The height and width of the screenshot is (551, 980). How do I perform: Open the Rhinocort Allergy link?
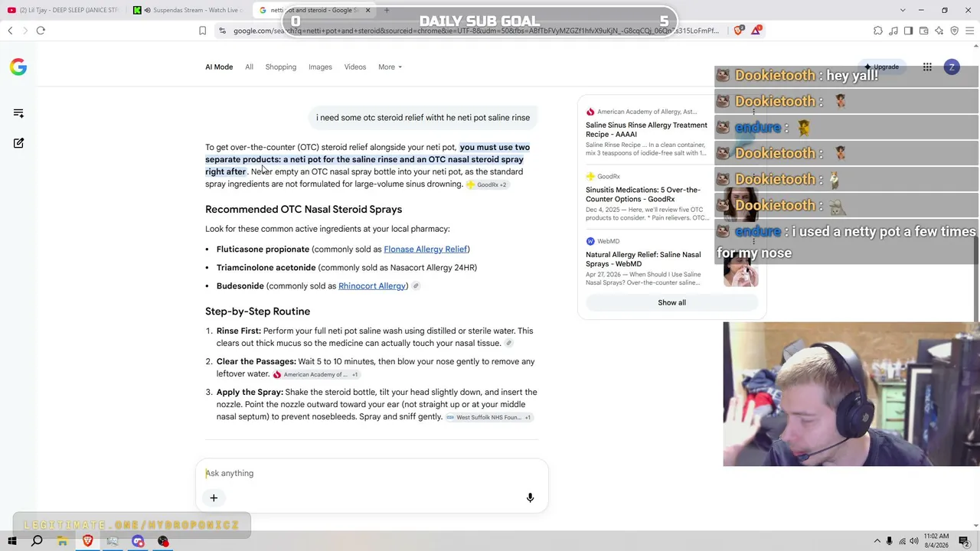pos(372,286)
